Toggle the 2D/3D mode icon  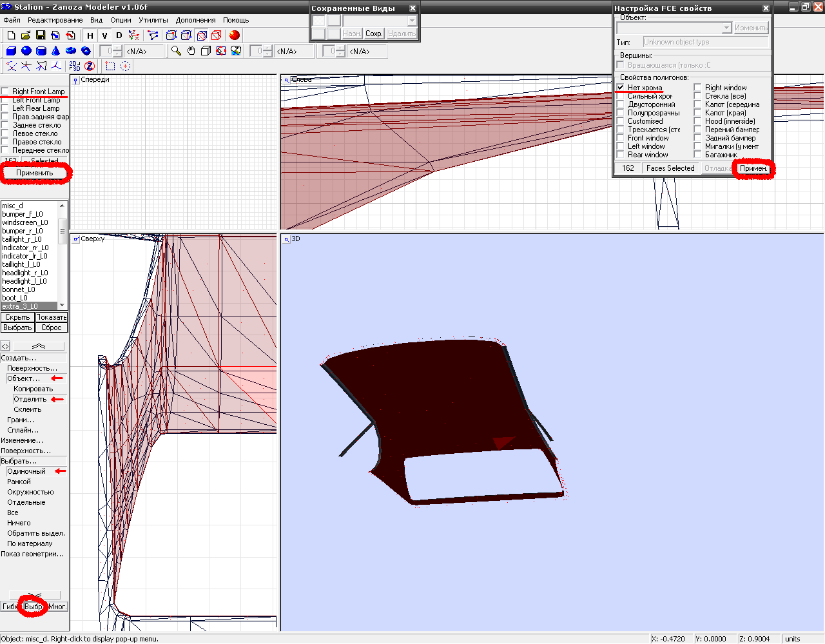click(x=75, y=66)
